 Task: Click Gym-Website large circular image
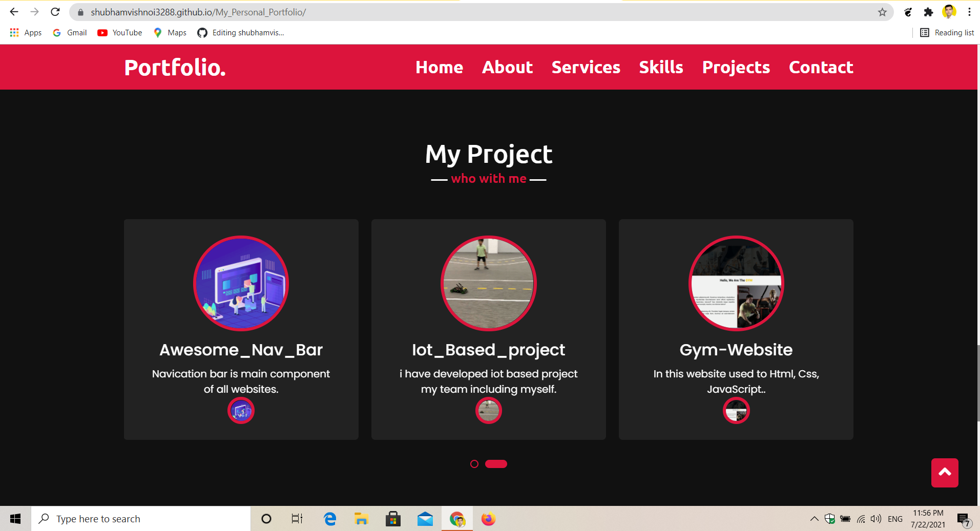click(x=736, y=283)
